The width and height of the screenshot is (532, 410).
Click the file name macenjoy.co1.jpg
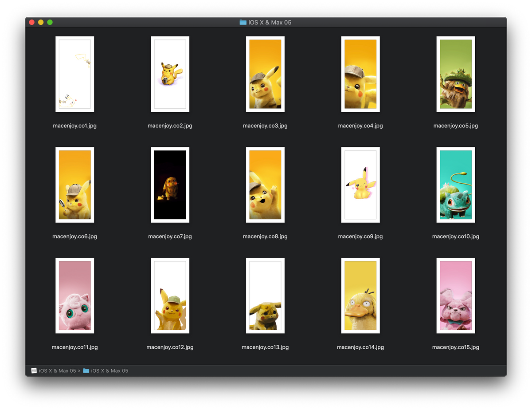(x=74, y=126)
